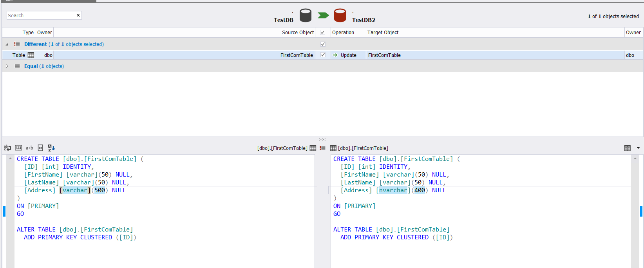This screenshot has height=268, width=644.
Task: Click the Source Object column header
Action: coord(298,33)
